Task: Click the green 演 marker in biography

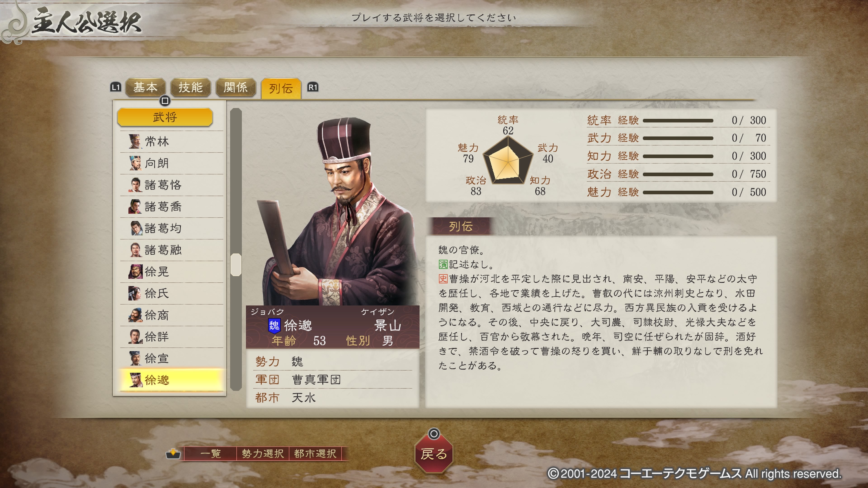Action: click(443, 264)
